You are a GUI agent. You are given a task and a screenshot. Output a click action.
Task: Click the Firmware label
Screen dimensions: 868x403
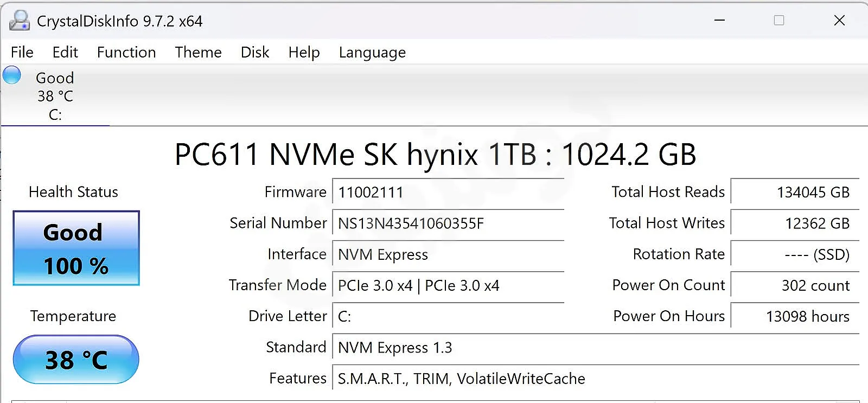coord(296,191)
